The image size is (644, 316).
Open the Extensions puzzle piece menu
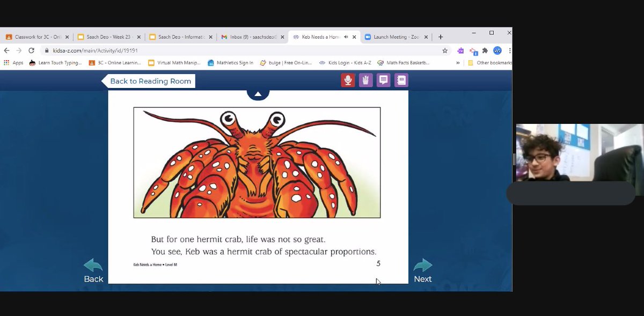pos(485,50)
